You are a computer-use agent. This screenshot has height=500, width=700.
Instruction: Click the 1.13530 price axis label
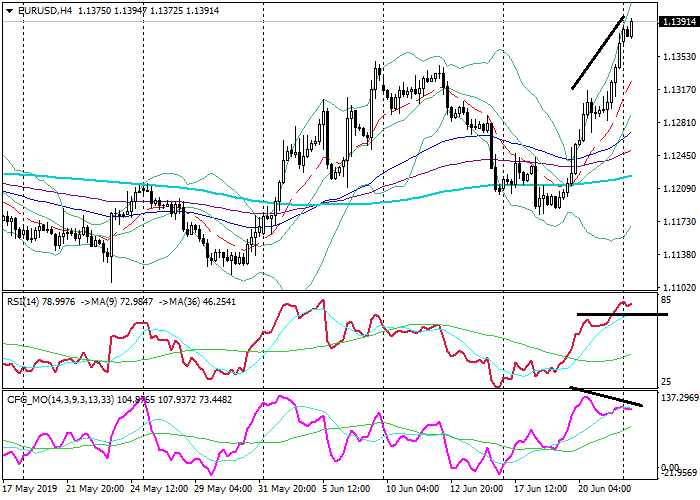click(678, 57)
